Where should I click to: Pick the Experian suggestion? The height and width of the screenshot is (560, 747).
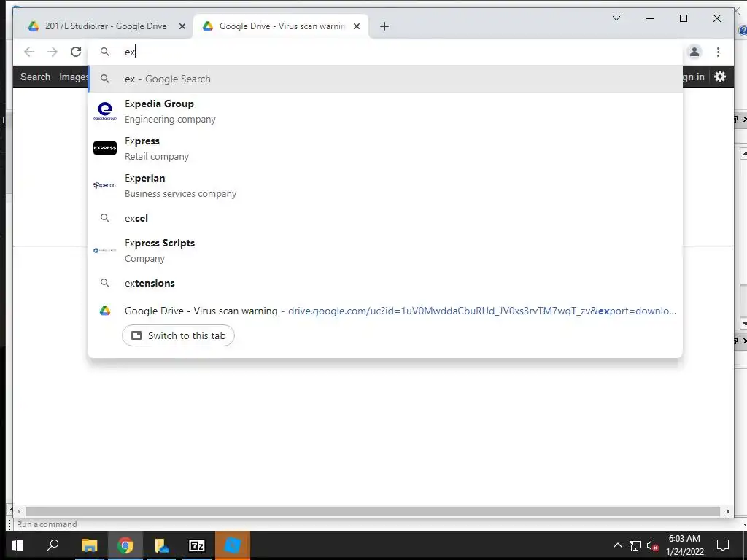[x=385, y=186]
